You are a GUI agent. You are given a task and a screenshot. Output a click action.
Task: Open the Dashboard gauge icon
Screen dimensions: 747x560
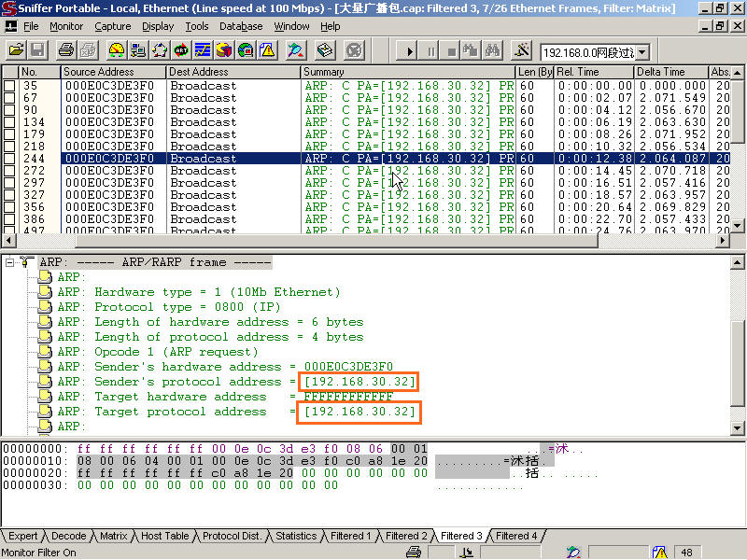(118, 50)
